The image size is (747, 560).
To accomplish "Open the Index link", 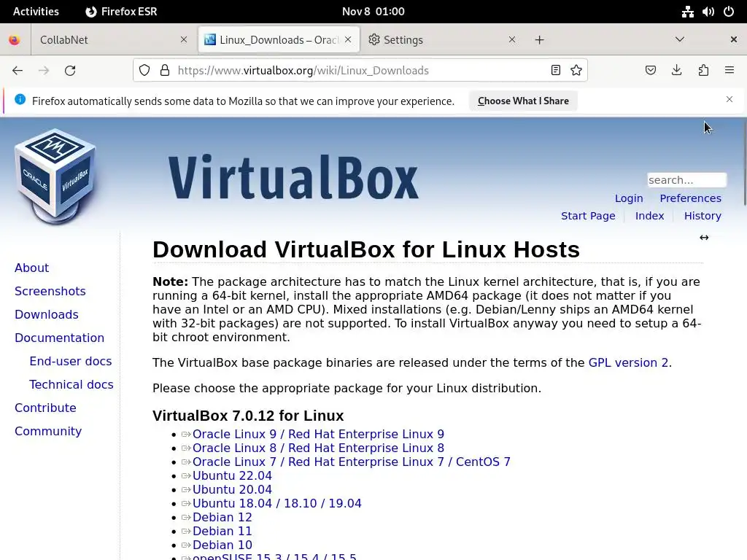I will coord(649,216).
